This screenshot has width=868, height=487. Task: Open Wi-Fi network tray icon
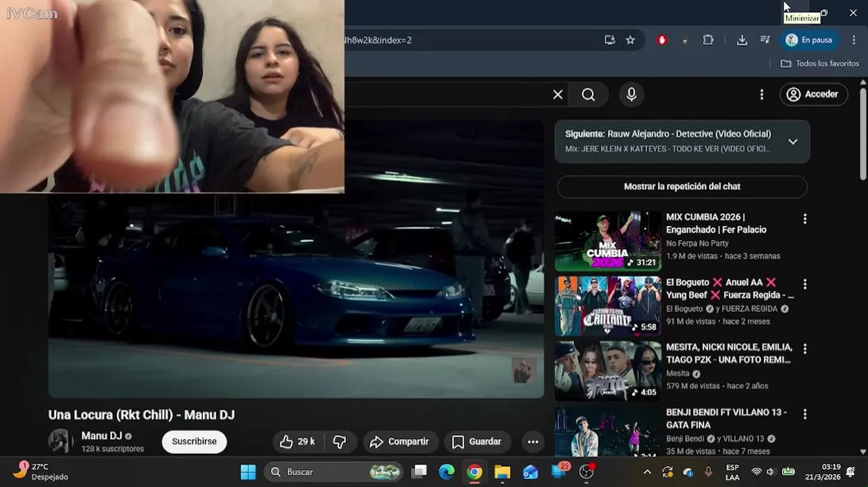tap(756, 472)
